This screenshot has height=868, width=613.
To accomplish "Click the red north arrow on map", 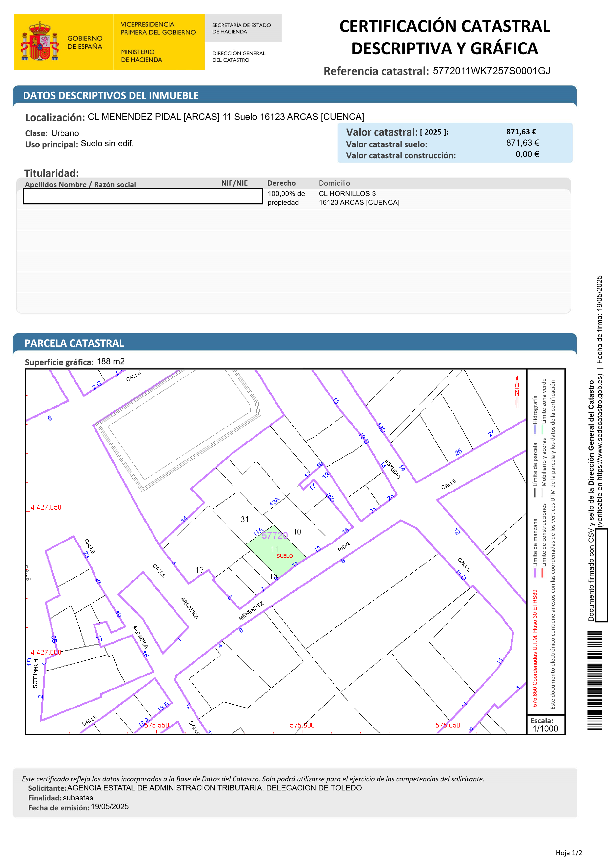I will pyautogui.click(x=517, y=391).
